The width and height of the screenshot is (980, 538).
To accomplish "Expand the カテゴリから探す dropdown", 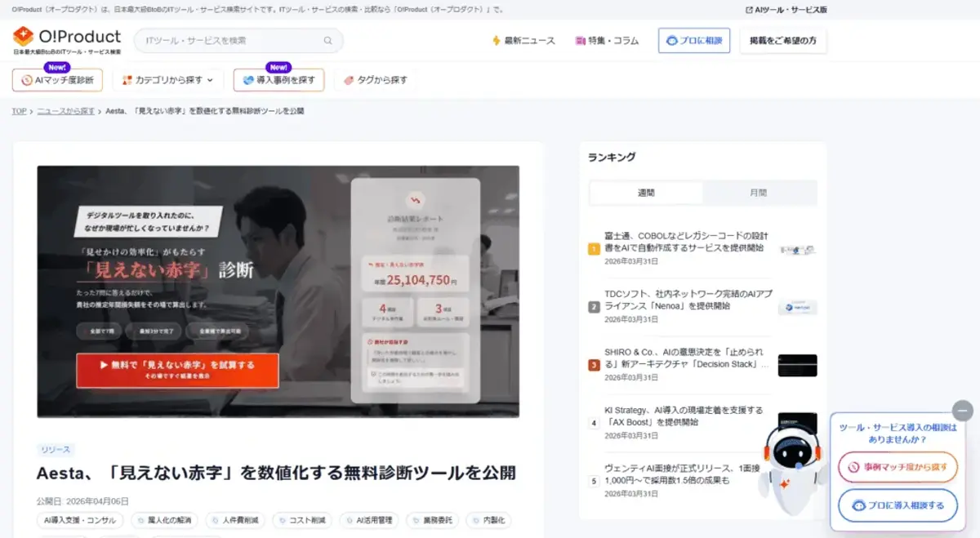I will [167, 80].
